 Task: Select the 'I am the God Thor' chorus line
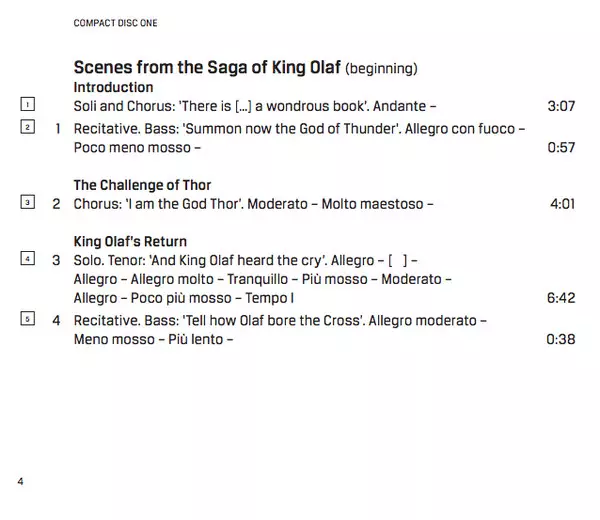[253, 204]
